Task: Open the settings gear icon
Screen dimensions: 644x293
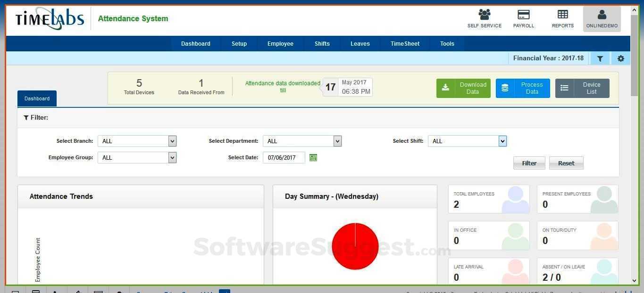Action: coord(621,58)
